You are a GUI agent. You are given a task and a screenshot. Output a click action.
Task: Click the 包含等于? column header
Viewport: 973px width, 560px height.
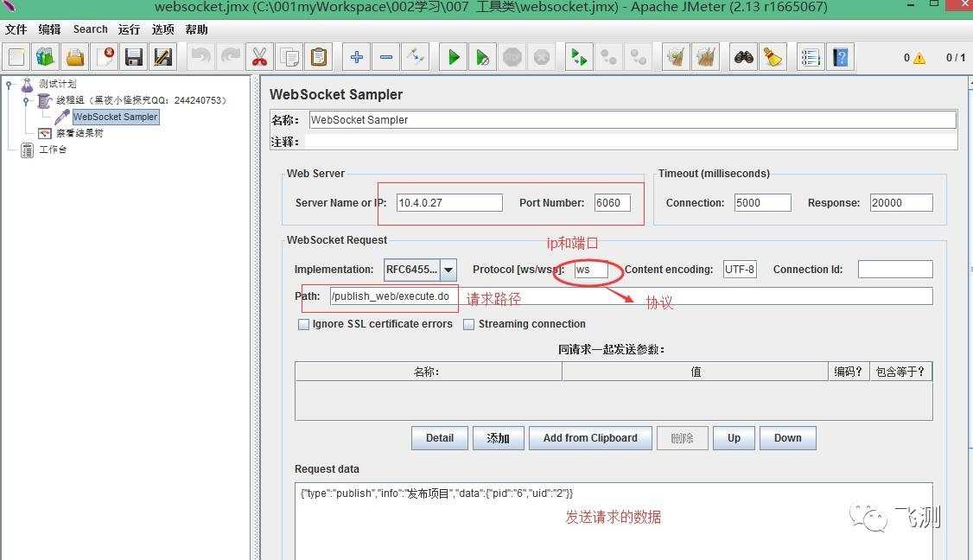click(900, 372)
